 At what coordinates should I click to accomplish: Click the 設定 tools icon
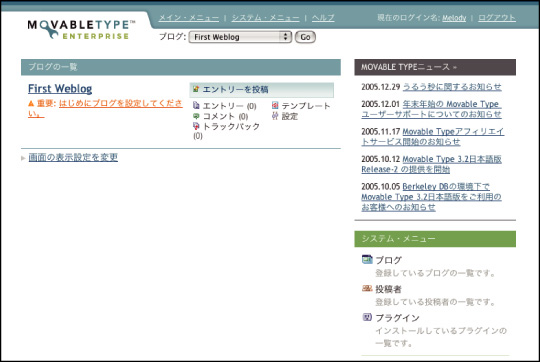tap(275, 116)
